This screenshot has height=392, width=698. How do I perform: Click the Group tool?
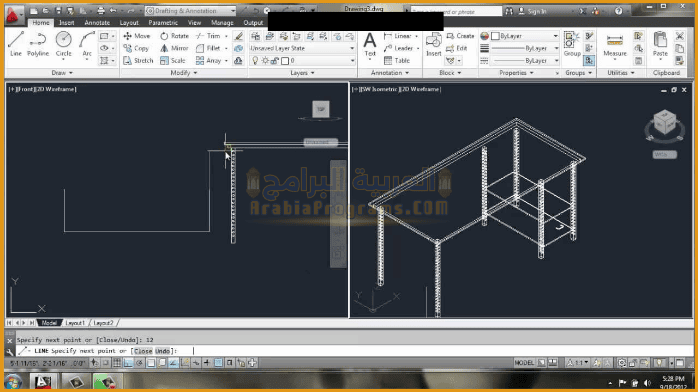[572, 44]
